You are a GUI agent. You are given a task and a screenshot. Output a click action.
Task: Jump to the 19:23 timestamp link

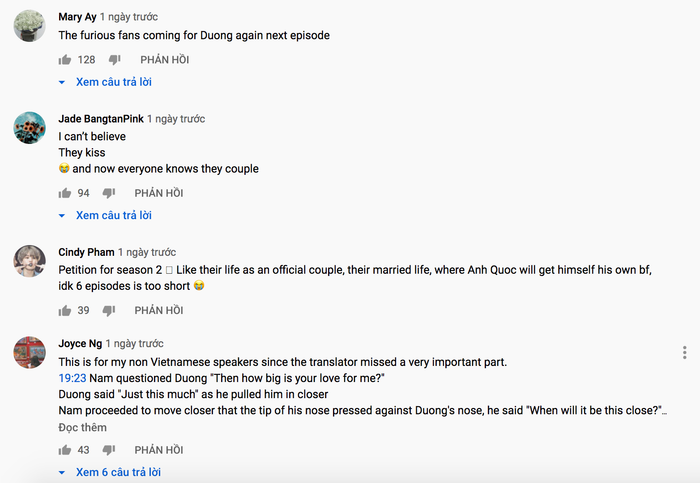72,378
